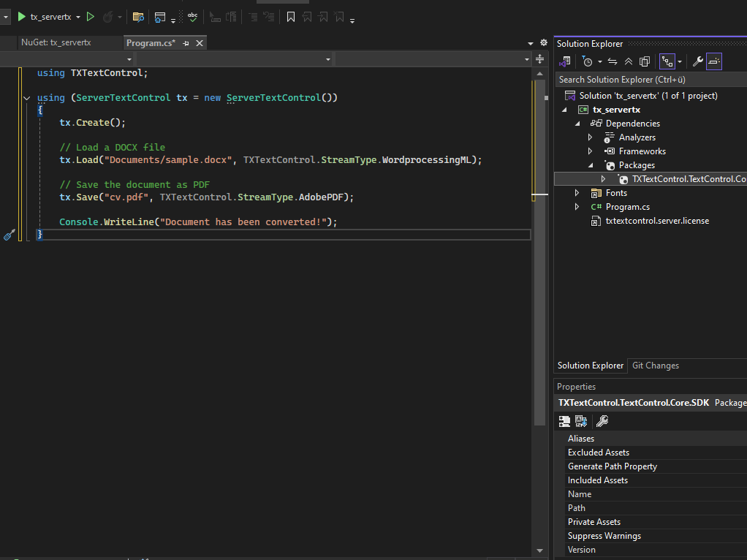This screenshot has width=747, height=560.
Task: Go to the previous bookmark
Action: coord(307,17)
